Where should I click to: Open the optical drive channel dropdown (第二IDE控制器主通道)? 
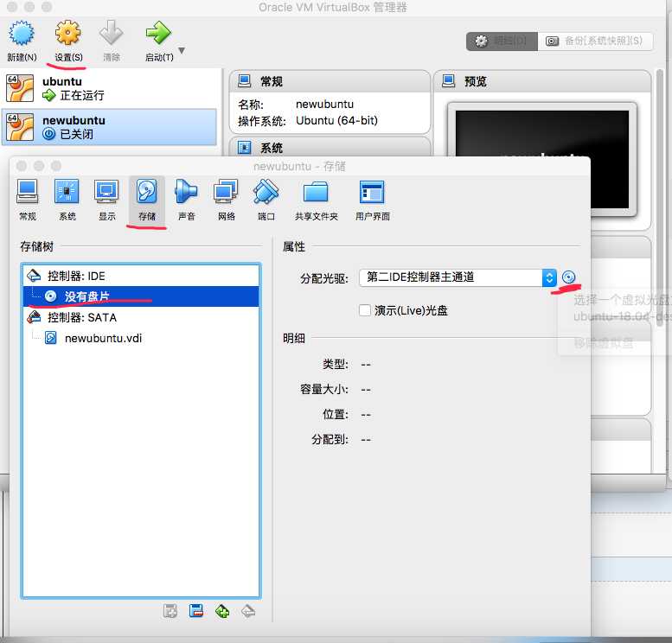coord(458,277)
